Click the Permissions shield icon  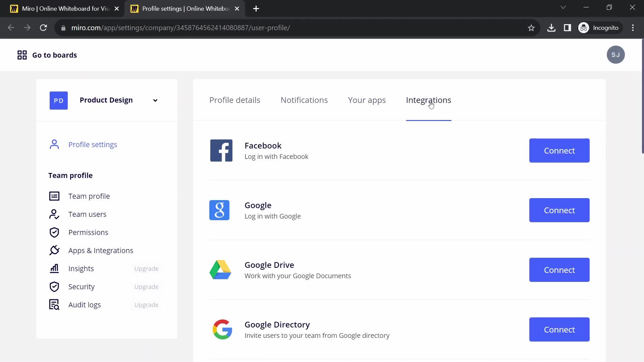point(54,232)
